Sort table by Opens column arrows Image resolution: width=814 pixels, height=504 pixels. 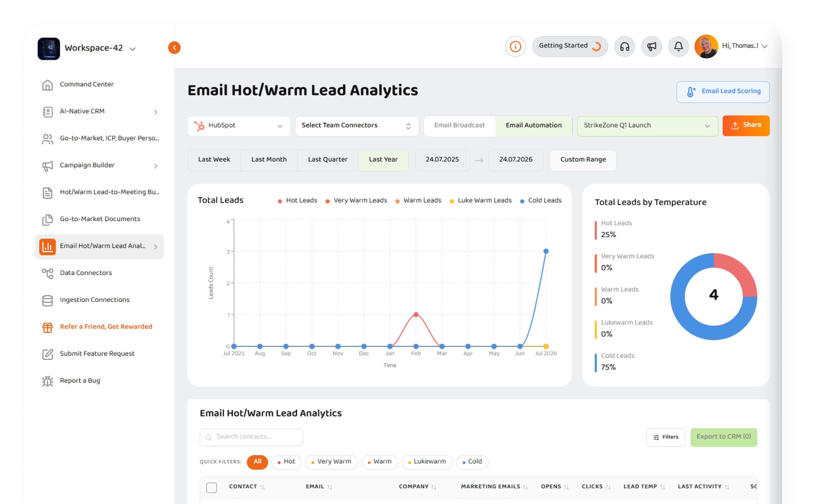566,487
